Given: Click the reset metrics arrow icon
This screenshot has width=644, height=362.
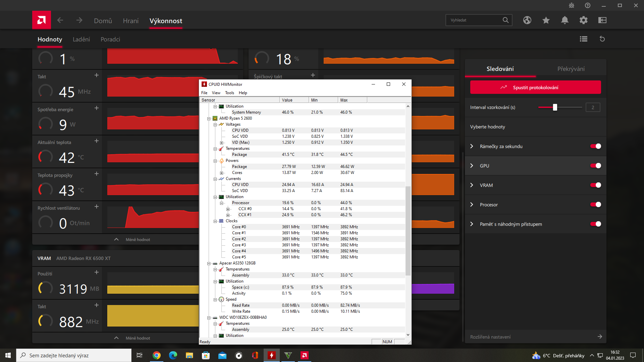Looking at the screenshot, I should [602, 39].
